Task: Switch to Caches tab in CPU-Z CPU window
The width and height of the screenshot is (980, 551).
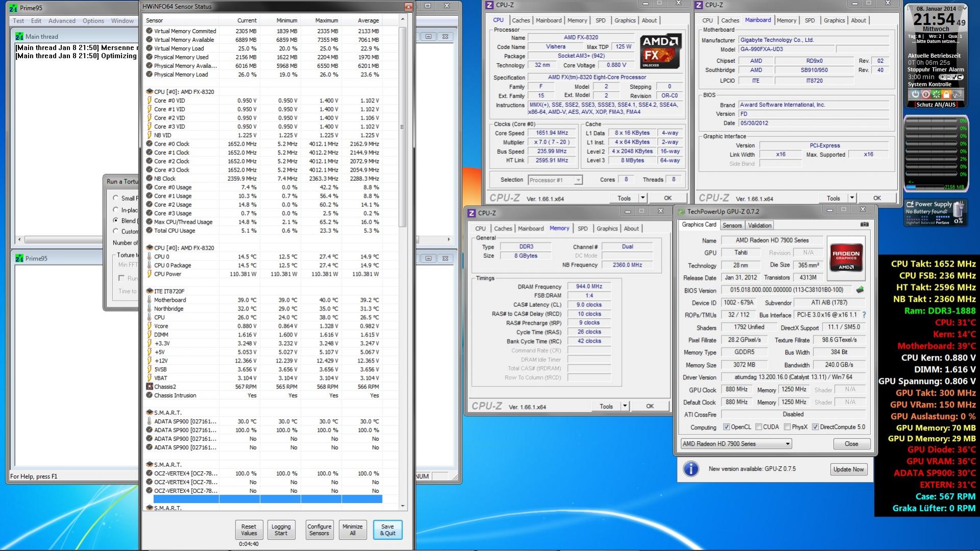Action: (521, 20)
